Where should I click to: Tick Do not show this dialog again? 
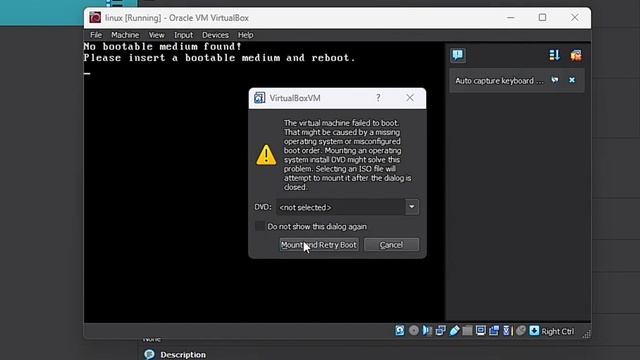(260, 226)
